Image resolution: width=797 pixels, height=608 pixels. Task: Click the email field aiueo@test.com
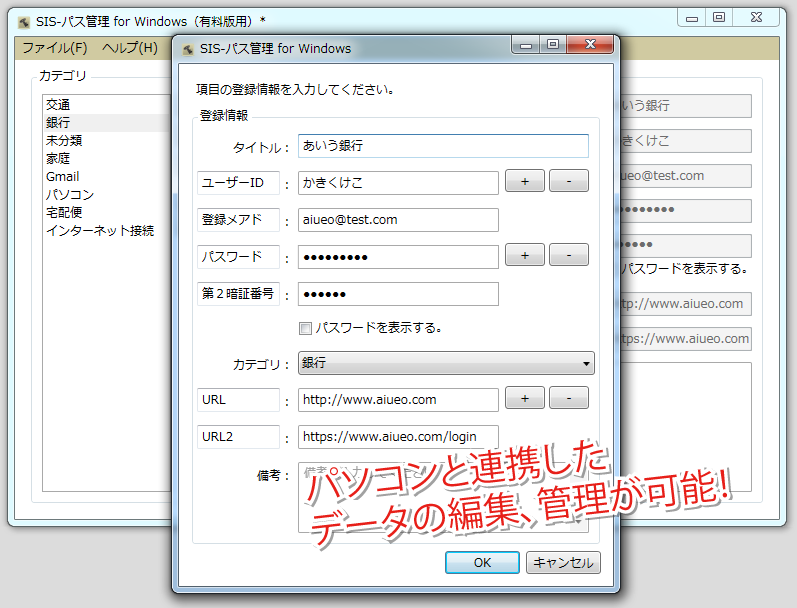pos(398,220)
